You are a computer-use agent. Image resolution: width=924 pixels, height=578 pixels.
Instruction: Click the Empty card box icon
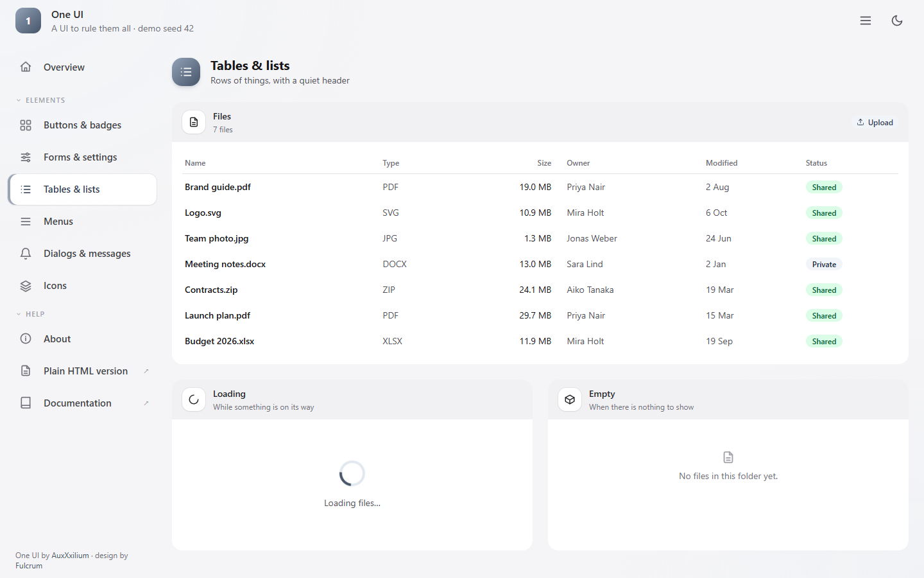click(570, 399)
